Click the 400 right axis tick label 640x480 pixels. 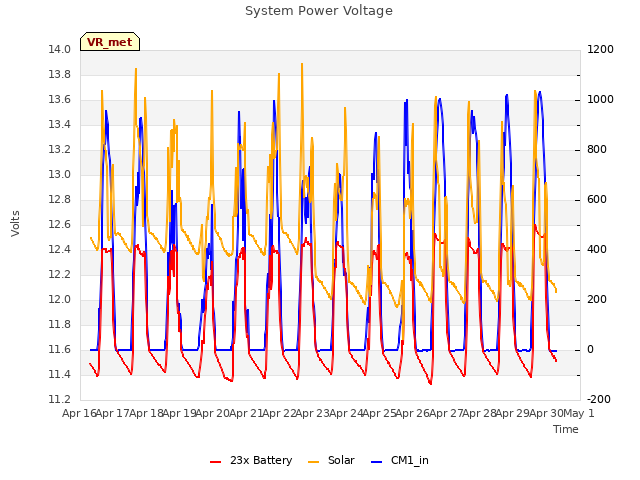[x=597, y=249]
